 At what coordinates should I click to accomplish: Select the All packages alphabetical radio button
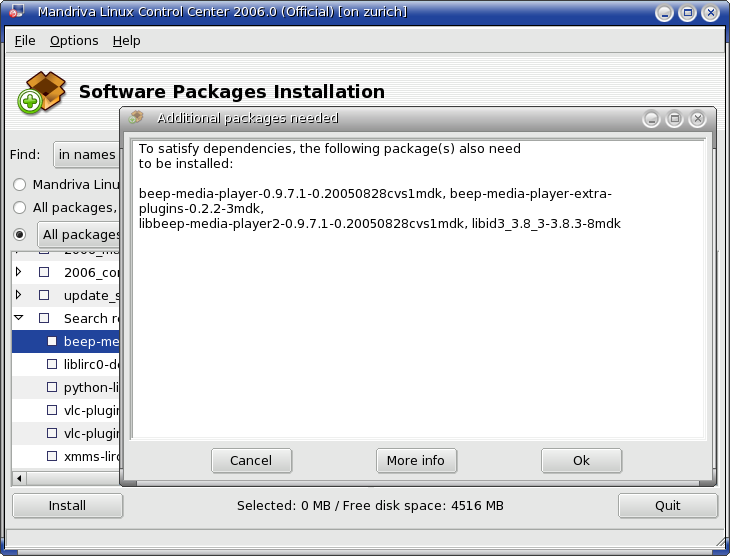pyautogui.click(x=20, y=208)
